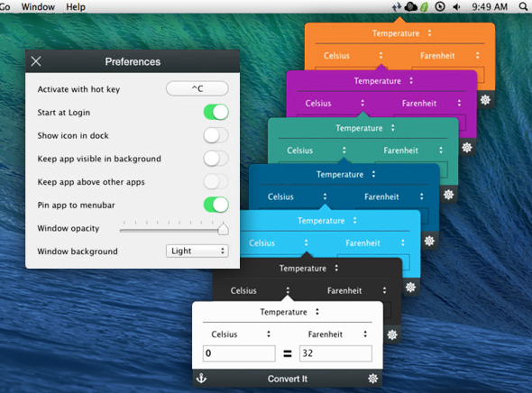Click the anchor pin icon in white converter
Viewport: 532px width, 393px height.
(x=202, y=378)
